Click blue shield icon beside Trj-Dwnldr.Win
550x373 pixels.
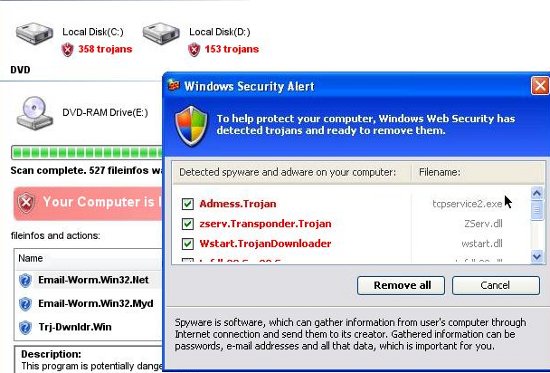tap(25, 327)
